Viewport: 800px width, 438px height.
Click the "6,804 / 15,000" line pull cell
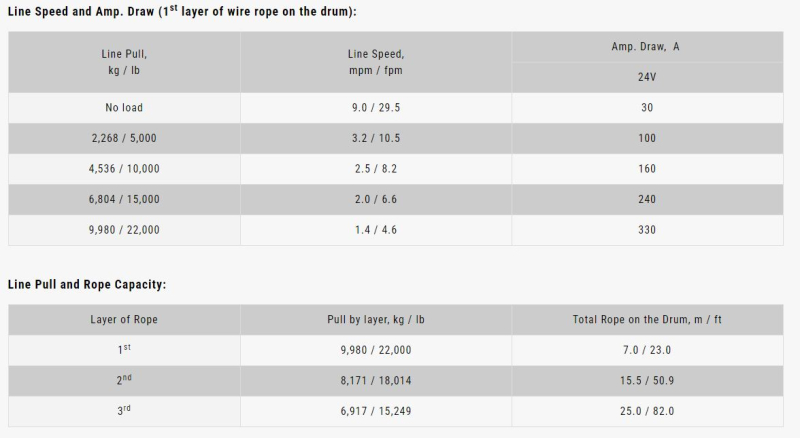(123, 199)
